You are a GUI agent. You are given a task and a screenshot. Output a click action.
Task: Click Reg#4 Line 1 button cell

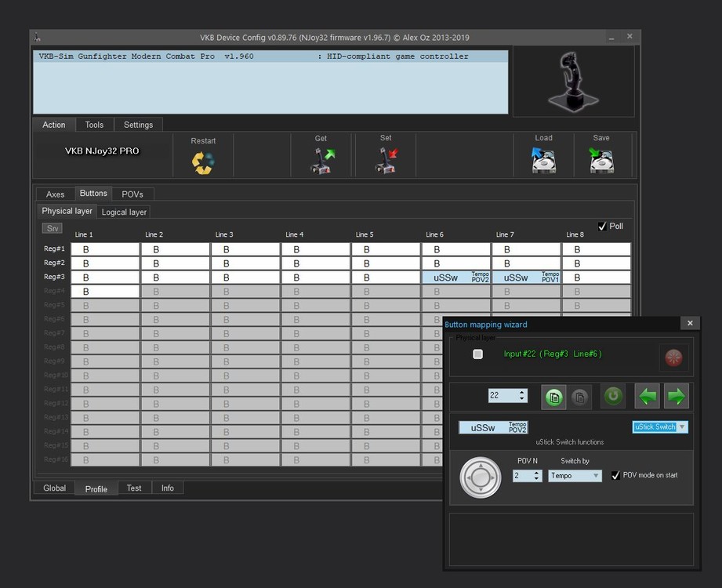(x=105, y=292)
